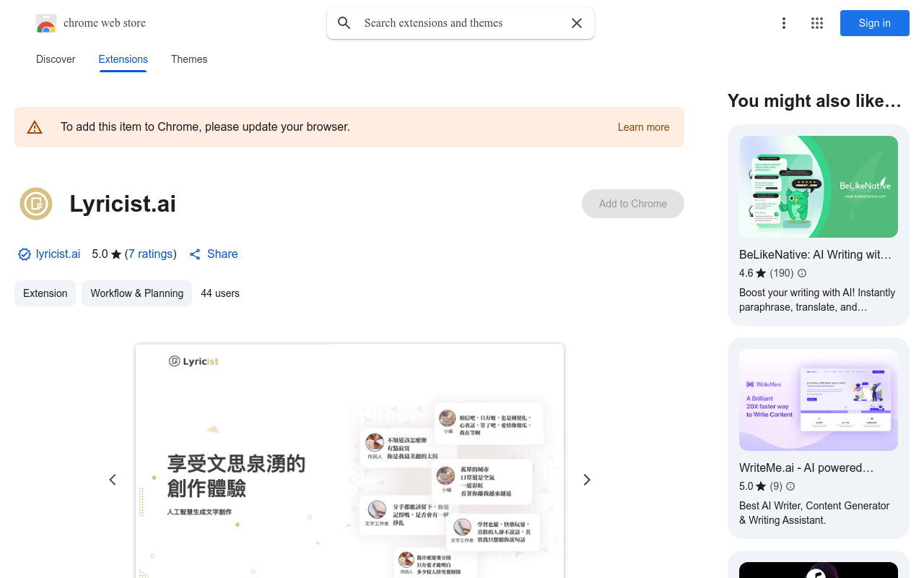Click the BeLikeNative description text
Image resolution: width=924 pixels, height=578 pixels.
pos(817,300)
